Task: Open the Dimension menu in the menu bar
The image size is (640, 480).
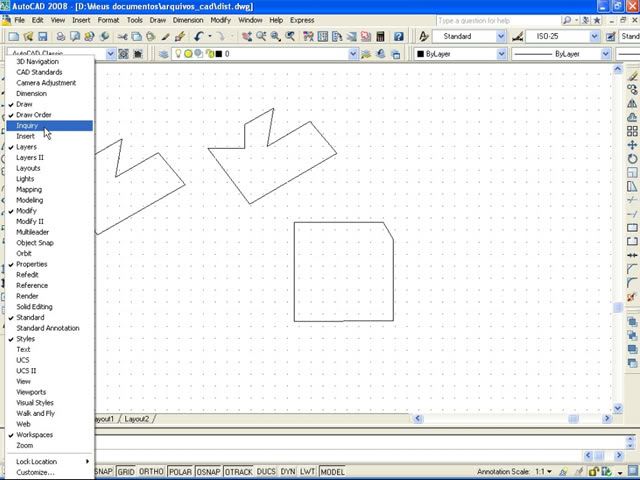Action: 188,20
